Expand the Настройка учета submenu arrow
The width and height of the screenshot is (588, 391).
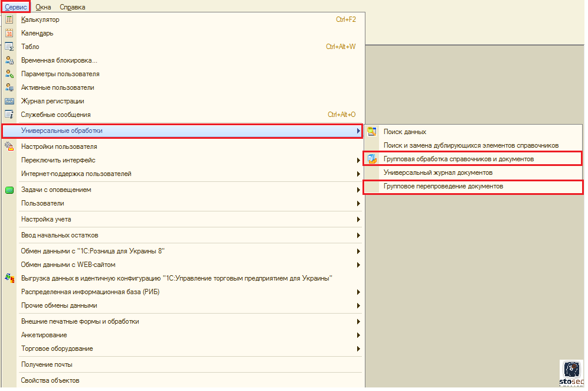pos(358,220)
